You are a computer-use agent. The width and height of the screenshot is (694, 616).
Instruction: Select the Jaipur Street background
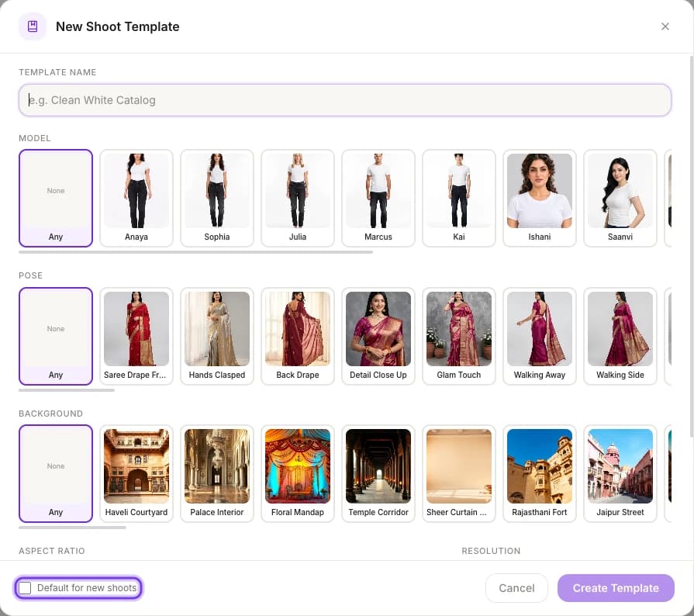click(620, 473)
